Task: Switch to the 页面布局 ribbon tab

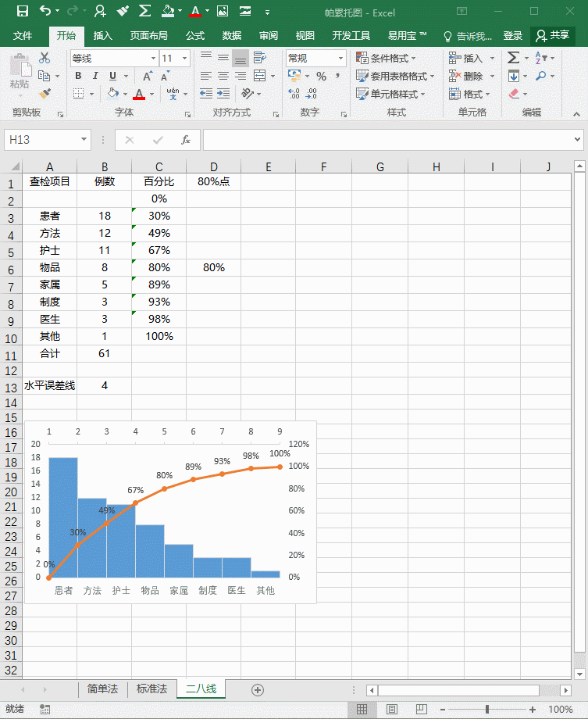Action: (148, 36)
